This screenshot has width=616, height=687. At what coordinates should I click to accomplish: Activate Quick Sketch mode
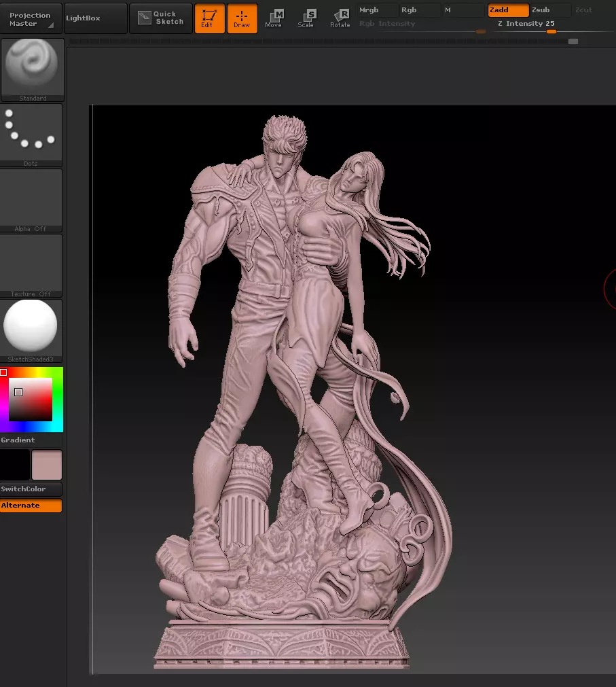tap(161, 18)
